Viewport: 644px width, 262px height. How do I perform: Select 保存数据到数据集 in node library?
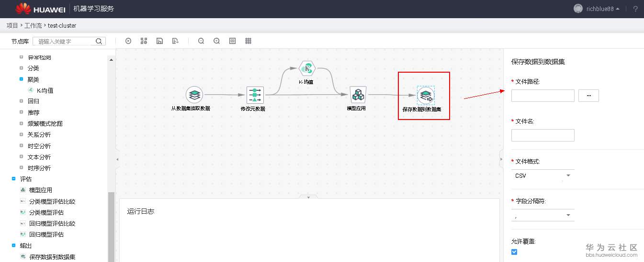pos(52,257)
